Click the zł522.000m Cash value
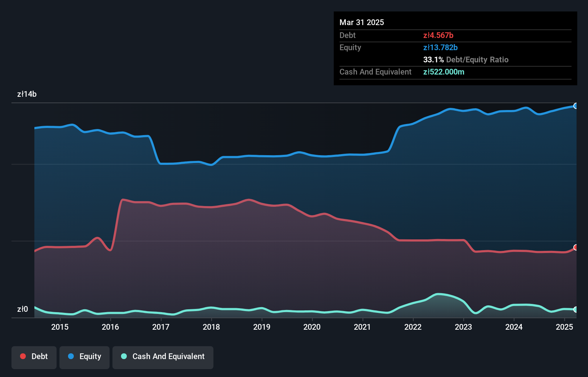This screenshot has width=588, height=377. 444,72
